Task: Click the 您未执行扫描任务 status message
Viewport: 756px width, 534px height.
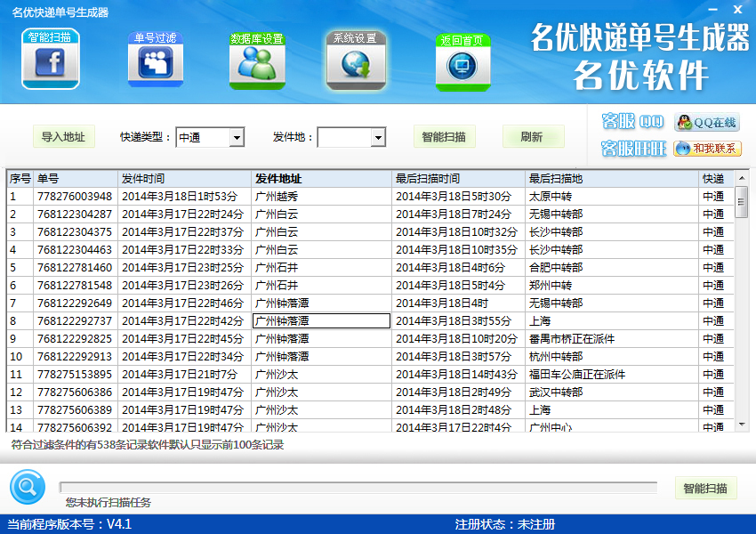Action: 109,503
